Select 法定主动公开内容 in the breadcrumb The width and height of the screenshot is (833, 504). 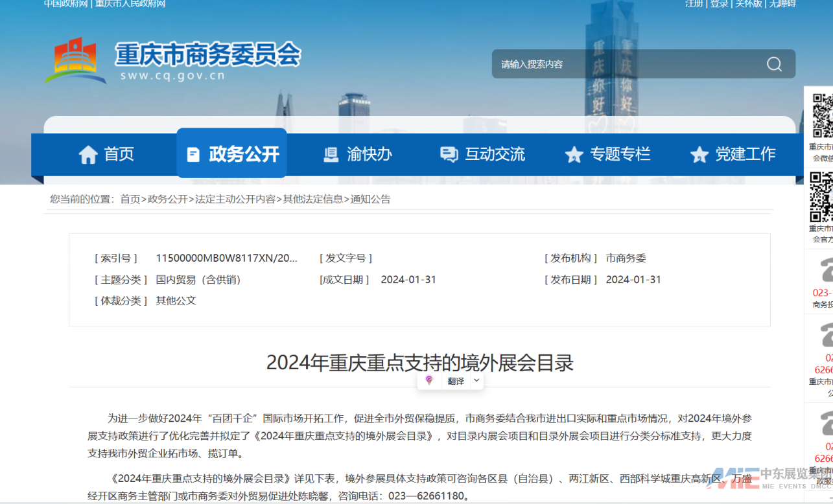click(x=235, y=200)
